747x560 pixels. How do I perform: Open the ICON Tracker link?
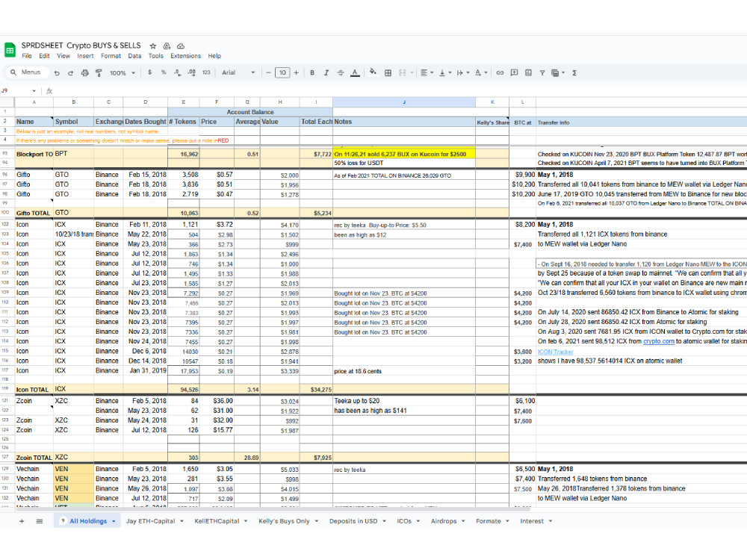click(x=556, y=352)
